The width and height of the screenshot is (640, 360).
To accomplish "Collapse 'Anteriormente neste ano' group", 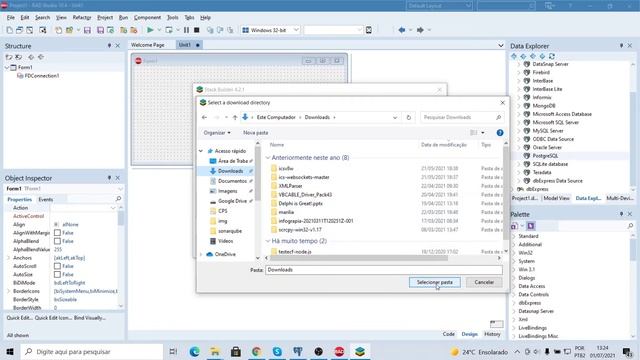I will (x=268, y=158).
